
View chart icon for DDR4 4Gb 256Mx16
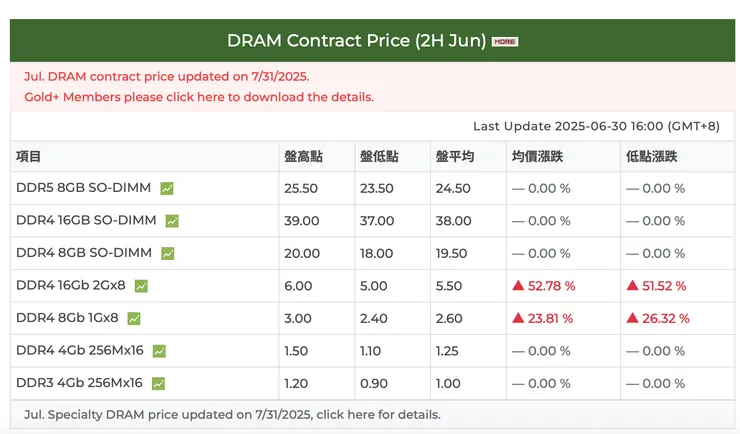159,351
